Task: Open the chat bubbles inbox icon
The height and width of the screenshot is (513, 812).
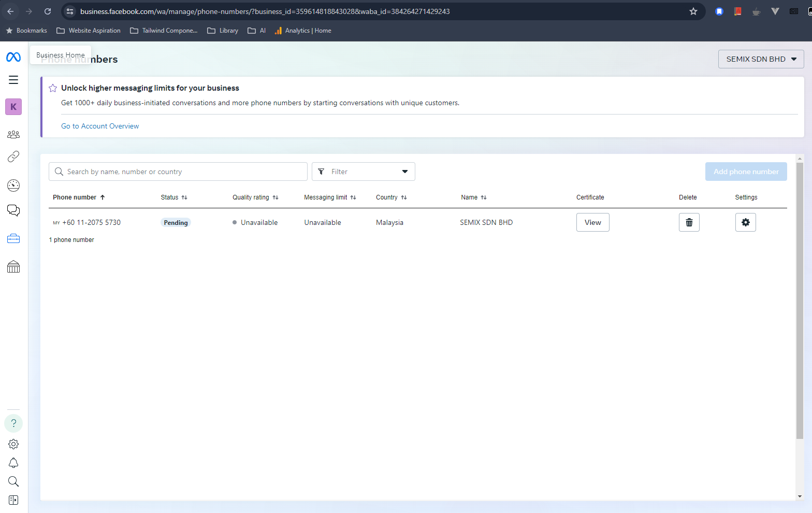Action: [x=13, y=210]
